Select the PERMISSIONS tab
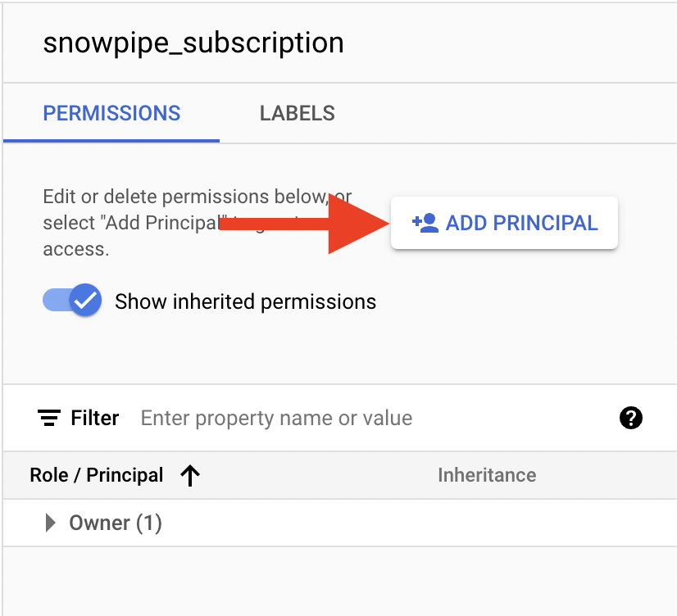Screen dimensions: 677x616 tap(111, 113)
